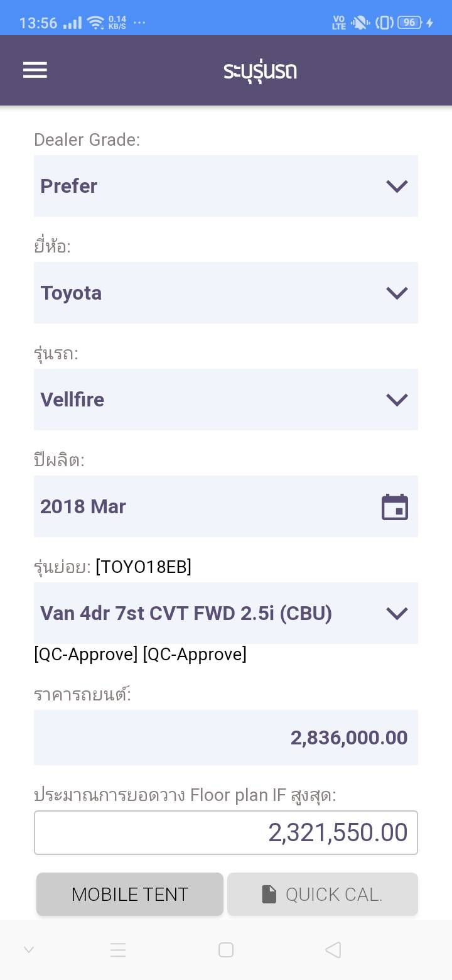Viewport: 452px width, 980px height.
Task: Tap the hide keyboard down arrow
Action: tap(29, 950)
